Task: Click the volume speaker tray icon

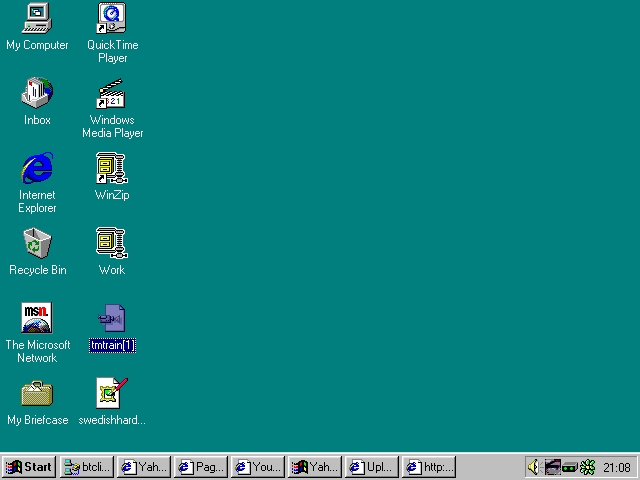Action: pos(534,467)
